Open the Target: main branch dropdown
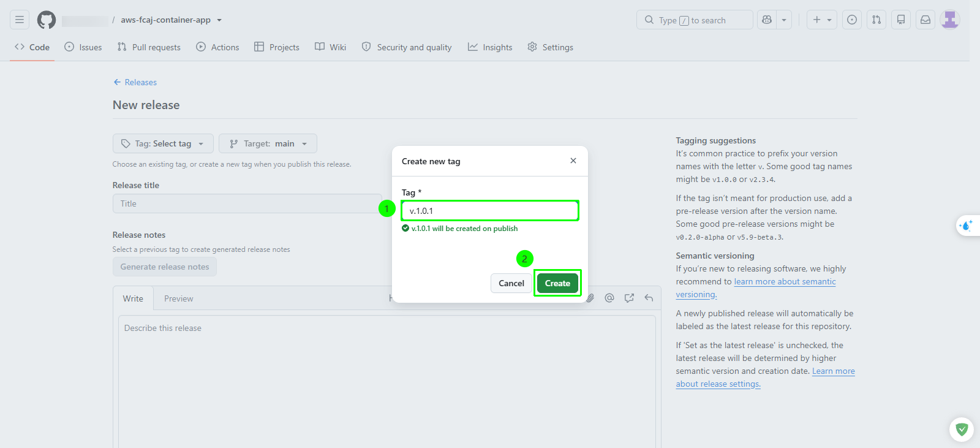The width and height of the screenshot is (980, 448). [x=268, y=143]
